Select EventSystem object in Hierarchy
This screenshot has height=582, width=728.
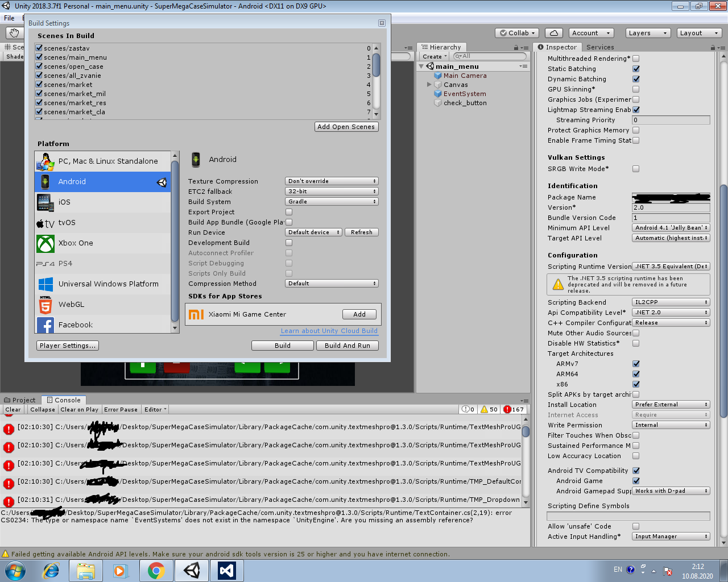[x=464, y=94]
